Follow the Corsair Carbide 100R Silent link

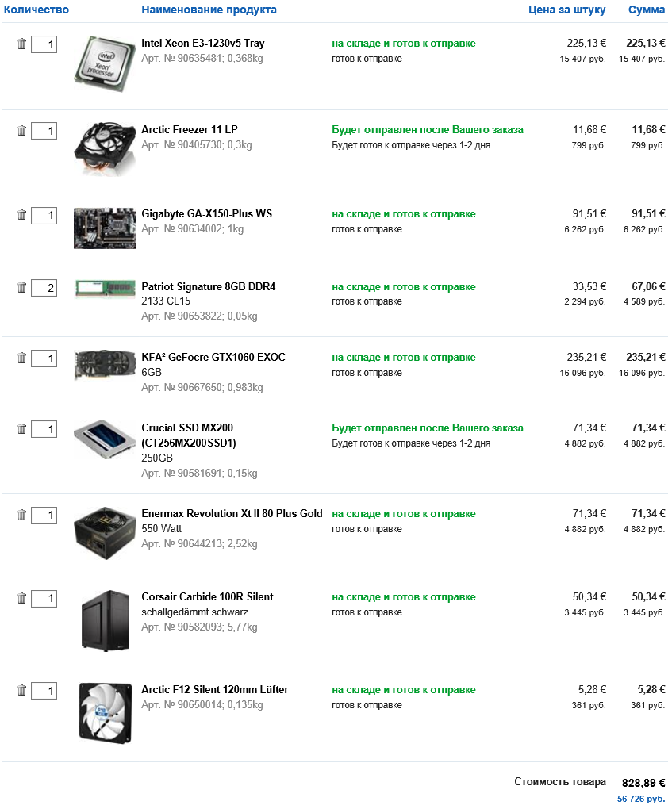click(207, 596)
